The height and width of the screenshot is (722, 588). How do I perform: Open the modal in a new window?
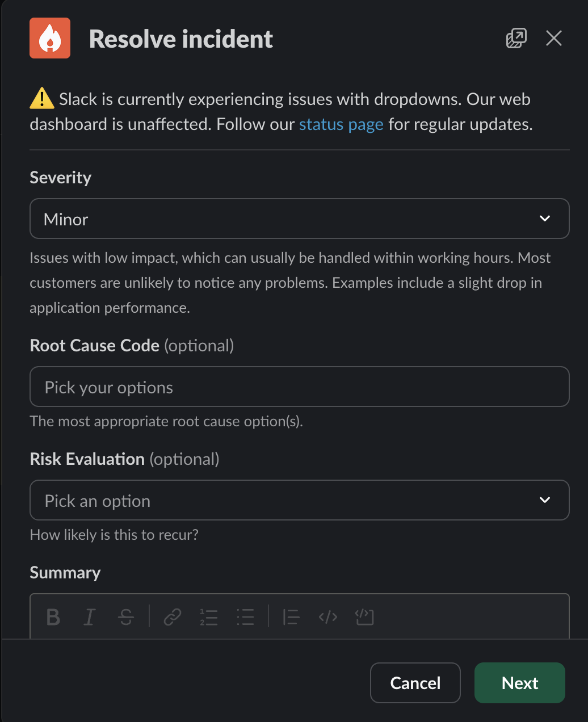(516, 38)
